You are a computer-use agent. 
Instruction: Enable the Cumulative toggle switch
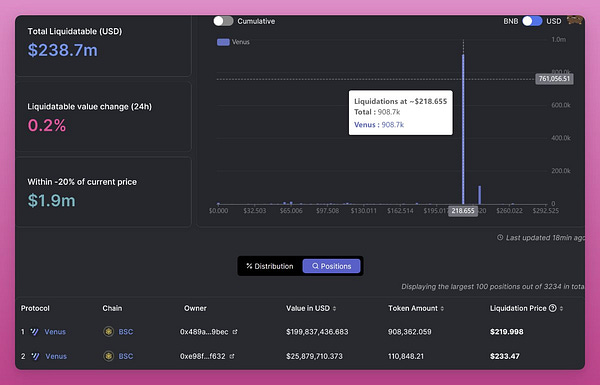[x=223, y=21]
